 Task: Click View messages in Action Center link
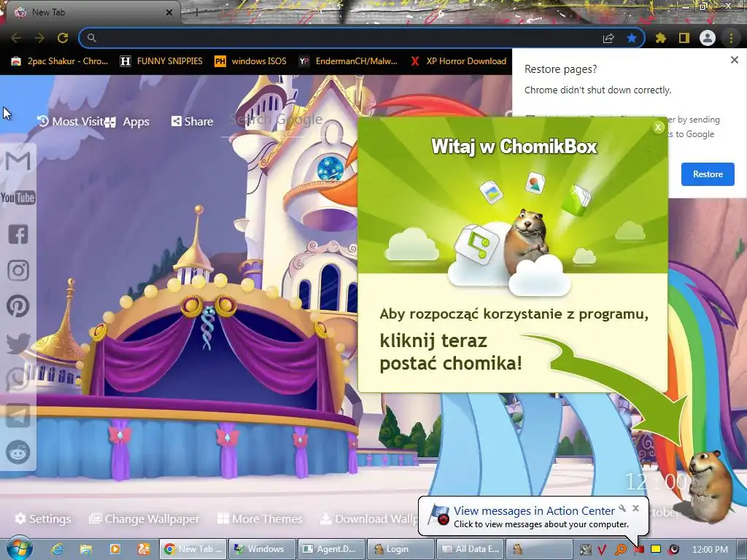[x=534, y=510]
